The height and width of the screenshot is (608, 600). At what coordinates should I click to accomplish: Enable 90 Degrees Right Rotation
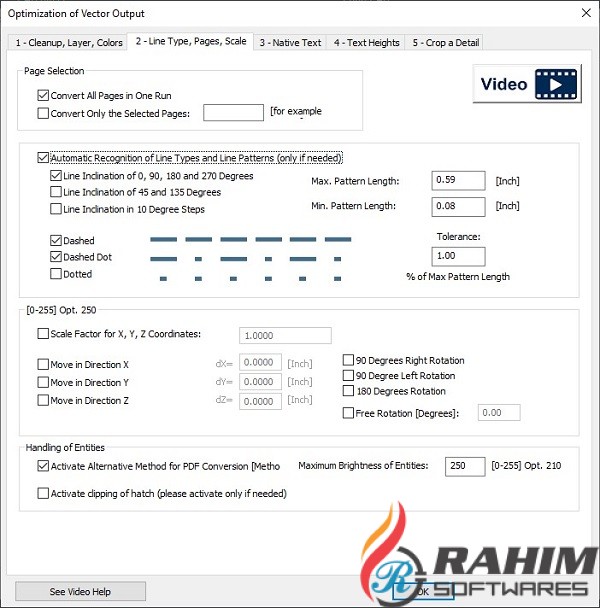(348, 360)
